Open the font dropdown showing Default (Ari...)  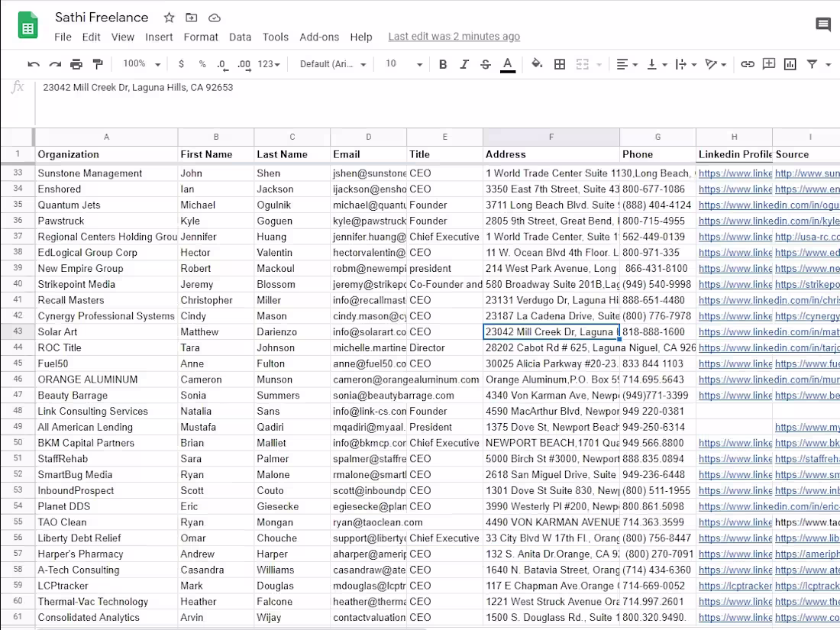click(x=332, y=64)
